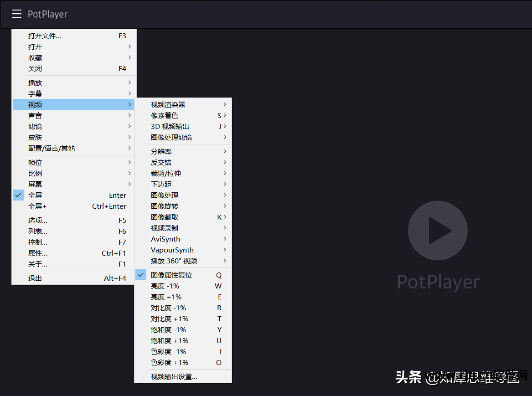Toggle the checked 全屏 option

tap(74, 195)
